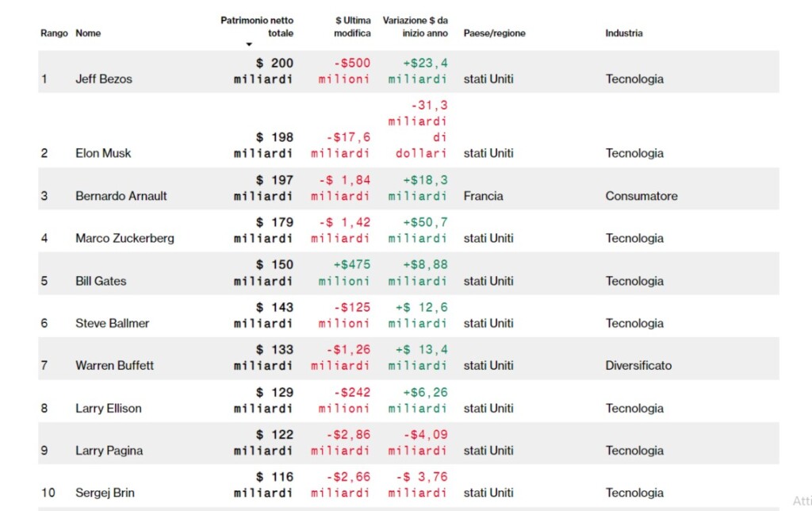Open the Sergej Brin entry
This screenshot has height=511, width=812.
[x=105, y=493]
